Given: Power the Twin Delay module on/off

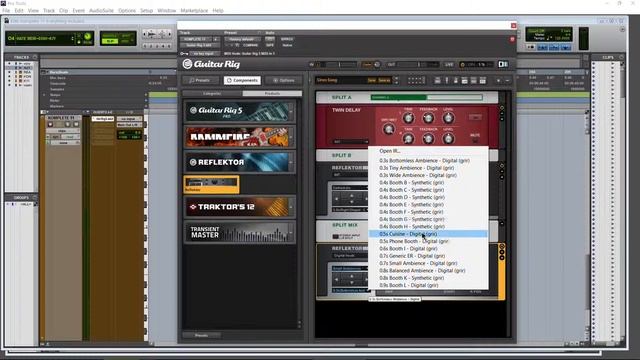Looking at the screenshot, I should click(x=502, y=108).
